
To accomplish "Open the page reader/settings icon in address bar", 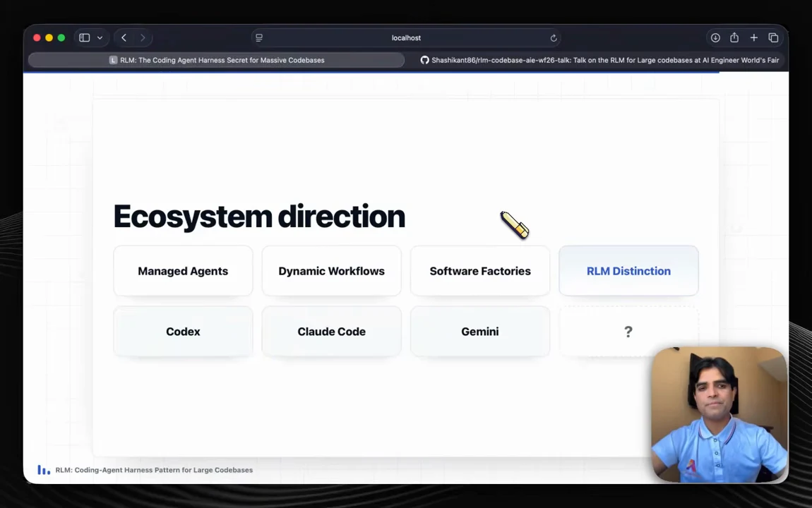I will coord(259,38).
